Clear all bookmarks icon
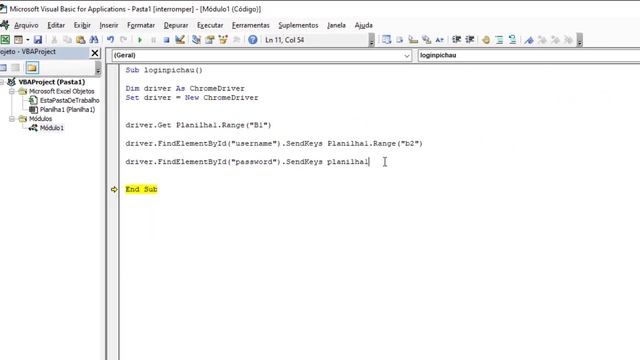The height and width of the screenshot is (360, 640). (569, 40)
